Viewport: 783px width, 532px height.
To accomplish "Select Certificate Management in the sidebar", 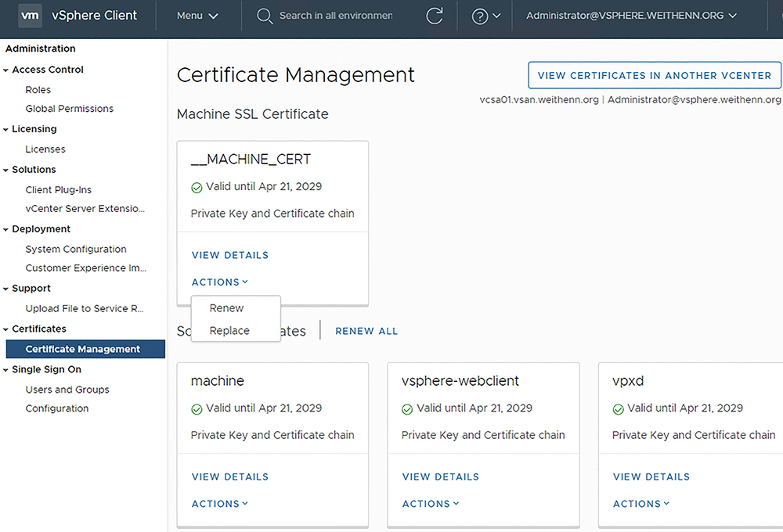I will (85, 349).
